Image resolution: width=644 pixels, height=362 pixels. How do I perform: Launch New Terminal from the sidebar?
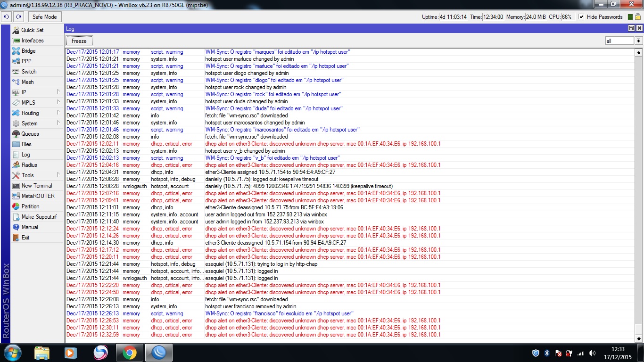pyautogui.click(x=37, y=186)
